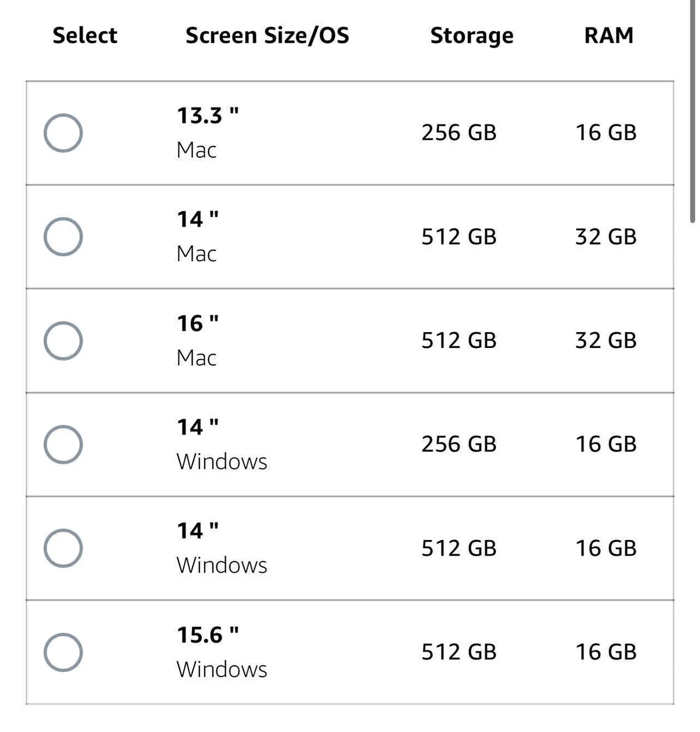This screenshot has height=732, width=700.
Task: Click 32 GB RAM in 16" Mac row
Action: 605,341
